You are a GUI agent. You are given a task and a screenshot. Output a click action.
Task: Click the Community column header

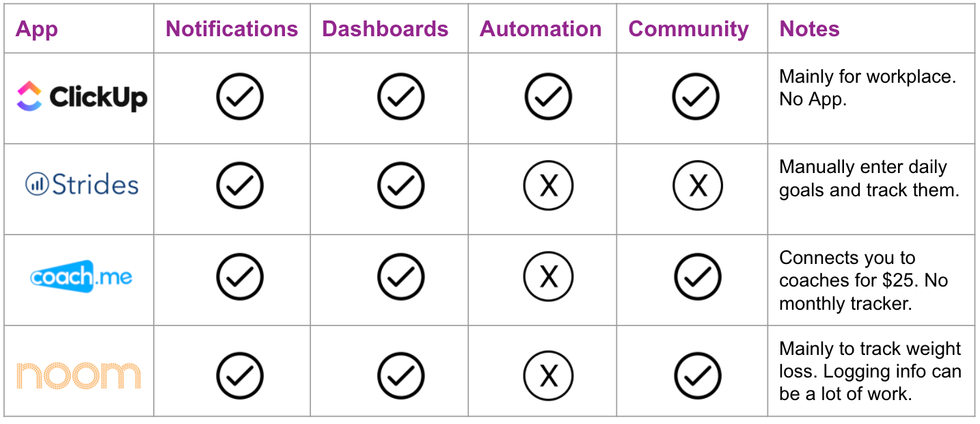coord(689,29)
